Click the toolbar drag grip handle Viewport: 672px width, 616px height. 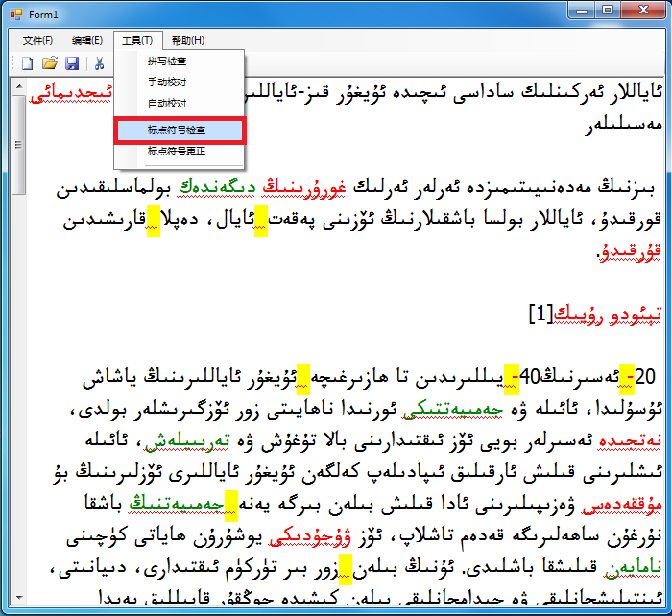click(x=12, y=63)
